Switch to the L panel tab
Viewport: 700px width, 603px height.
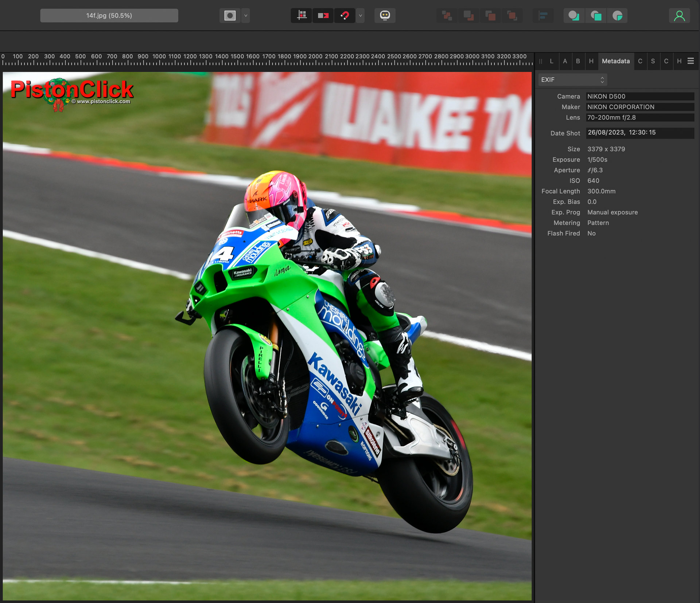pyautogui.click(x=552, y=61)
